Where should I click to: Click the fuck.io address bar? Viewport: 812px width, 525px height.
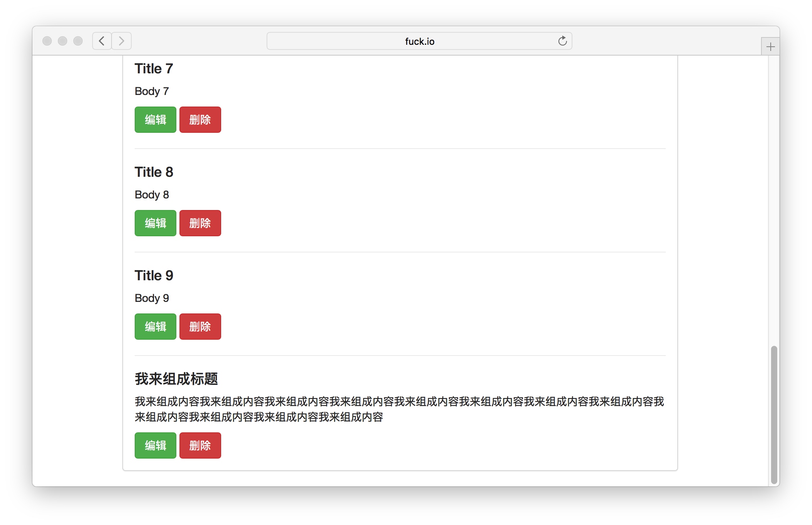(419, 41)
